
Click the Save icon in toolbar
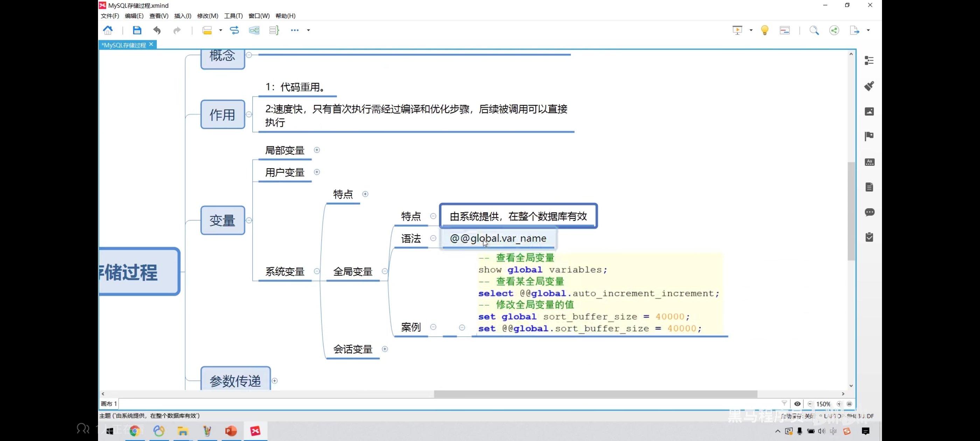click(137, 30)
